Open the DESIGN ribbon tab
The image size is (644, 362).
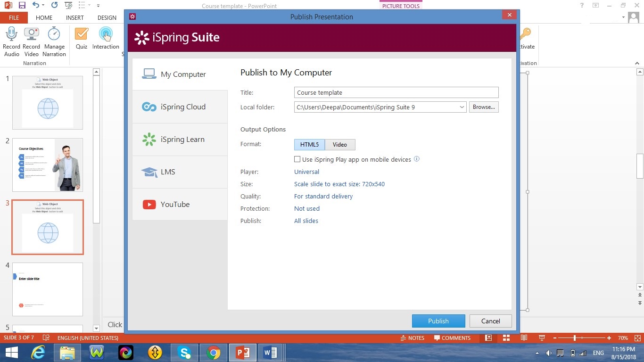[x=107, y=18]
